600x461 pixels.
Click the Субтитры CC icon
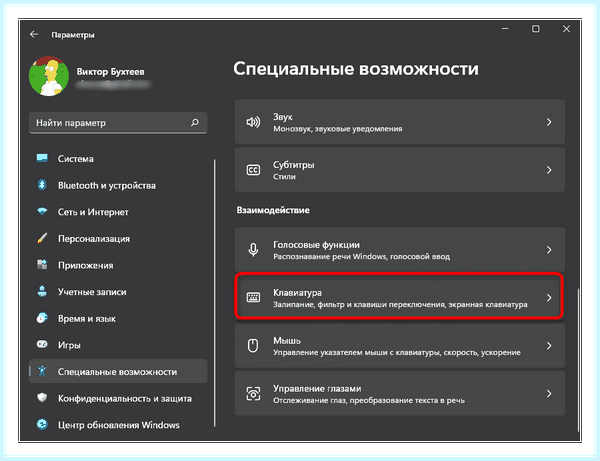253,170
